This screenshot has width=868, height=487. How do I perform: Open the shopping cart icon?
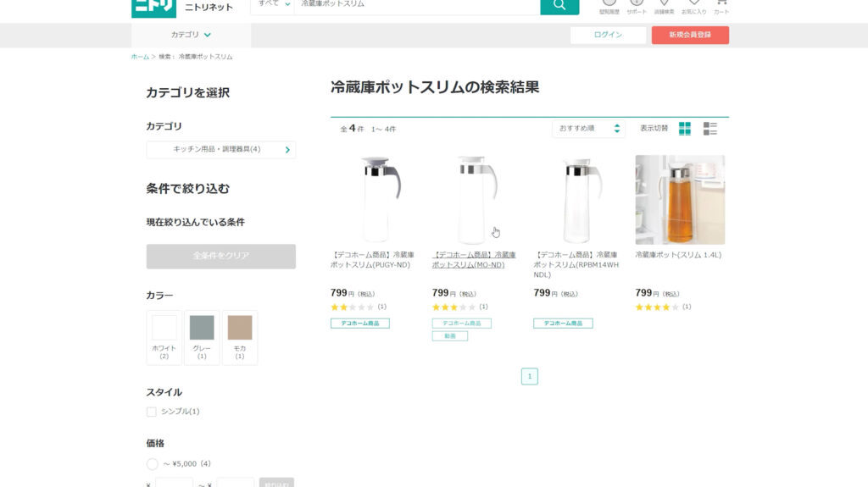[x=721, y=4]
